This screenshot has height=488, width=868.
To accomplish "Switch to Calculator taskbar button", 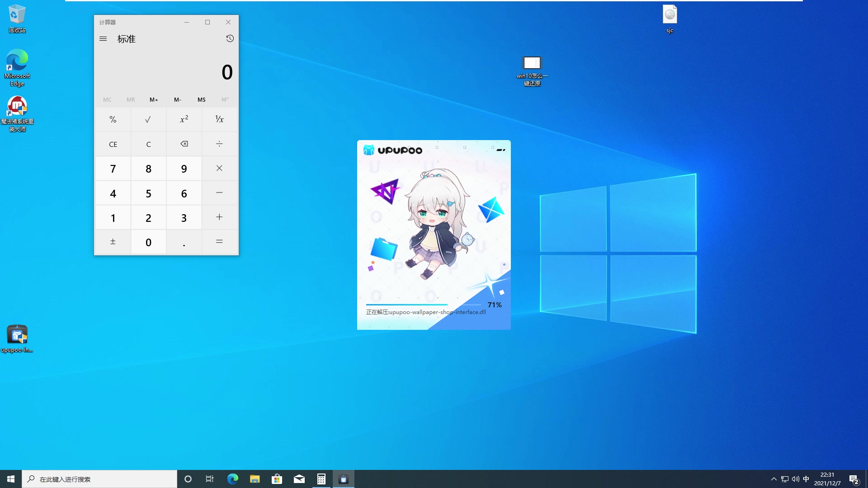I will coord(321,479).
